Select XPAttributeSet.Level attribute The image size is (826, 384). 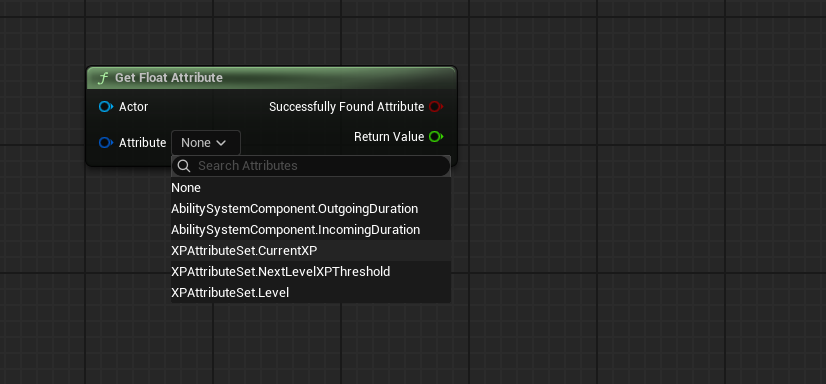click(x=311, y=292)
